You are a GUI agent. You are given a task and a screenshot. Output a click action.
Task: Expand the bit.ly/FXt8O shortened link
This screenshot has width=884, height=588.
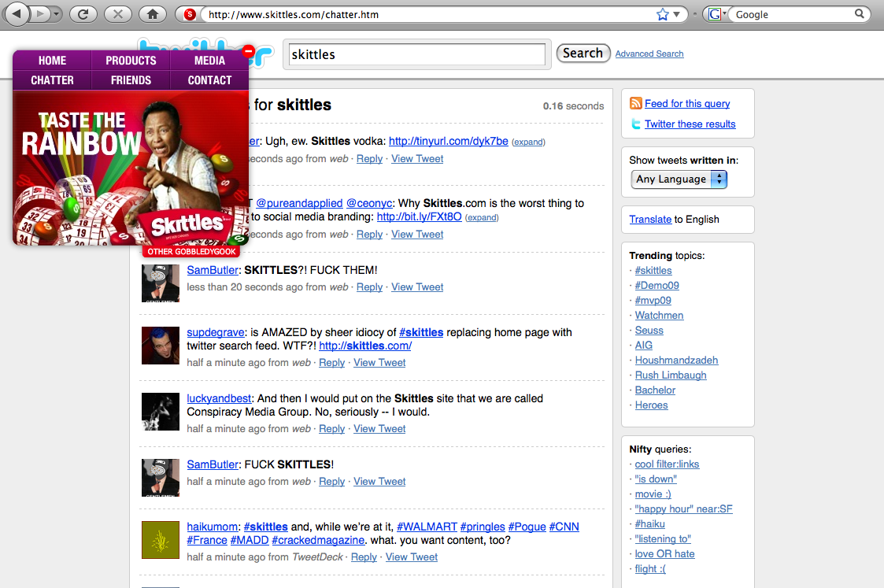pos(482,218)
